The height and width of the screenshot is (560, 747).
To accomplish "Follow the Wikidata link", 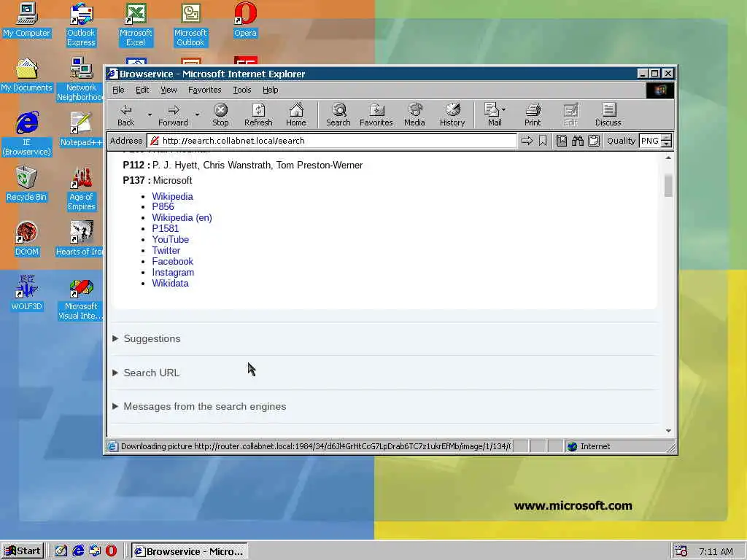I will click(x=170, y=284).
